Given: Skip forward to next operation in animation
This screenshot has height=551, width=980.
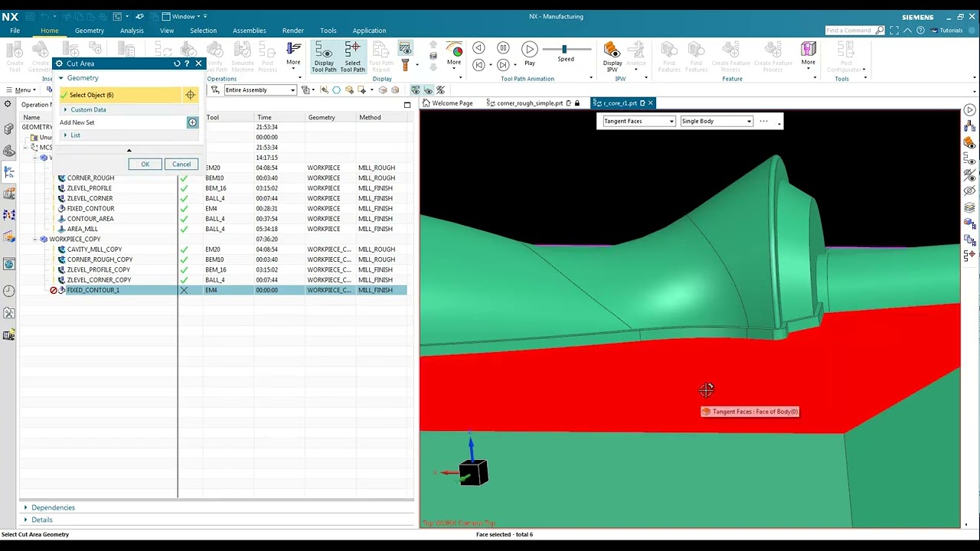Looking at the screenshot, I should point(503,65).
